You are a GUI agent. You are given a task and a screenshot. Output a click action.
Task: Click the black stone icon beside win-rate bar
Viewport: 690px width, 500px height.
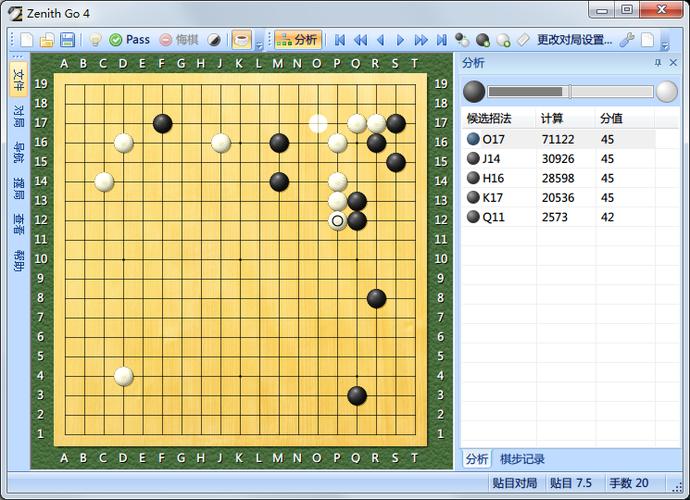coord(474,92)
